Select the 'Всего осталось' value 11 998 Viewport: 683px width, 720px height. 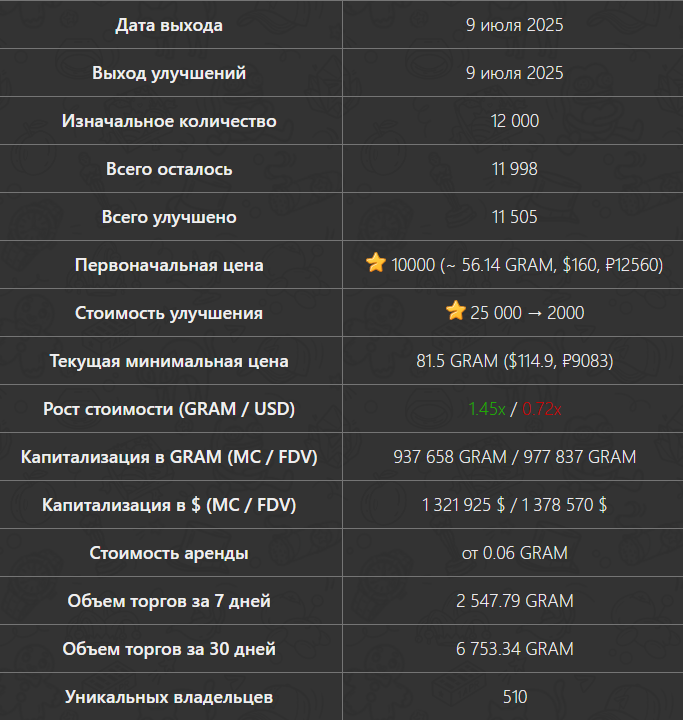[514, 169]
